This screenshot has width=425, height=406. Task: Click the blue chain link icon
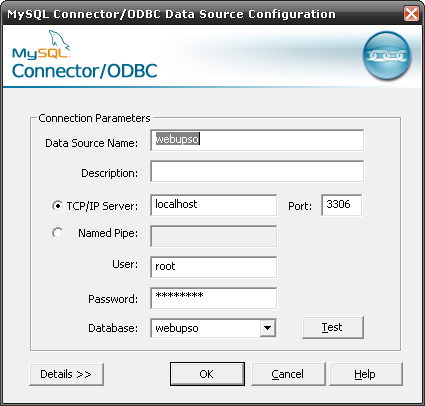[x=387, y=56]
